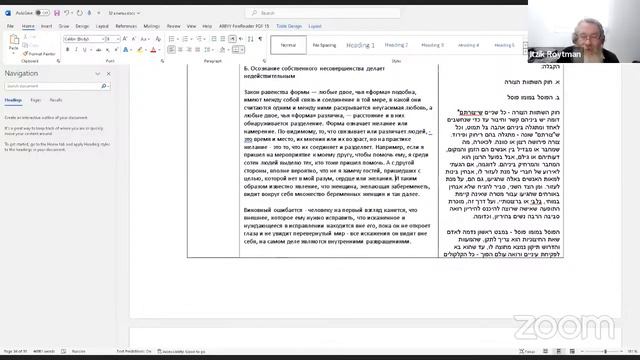Image resolution: width=640 pixels, height=360 pixels.
Task: Click the magnifier in the Navigation search box
Action: [104, 86]
